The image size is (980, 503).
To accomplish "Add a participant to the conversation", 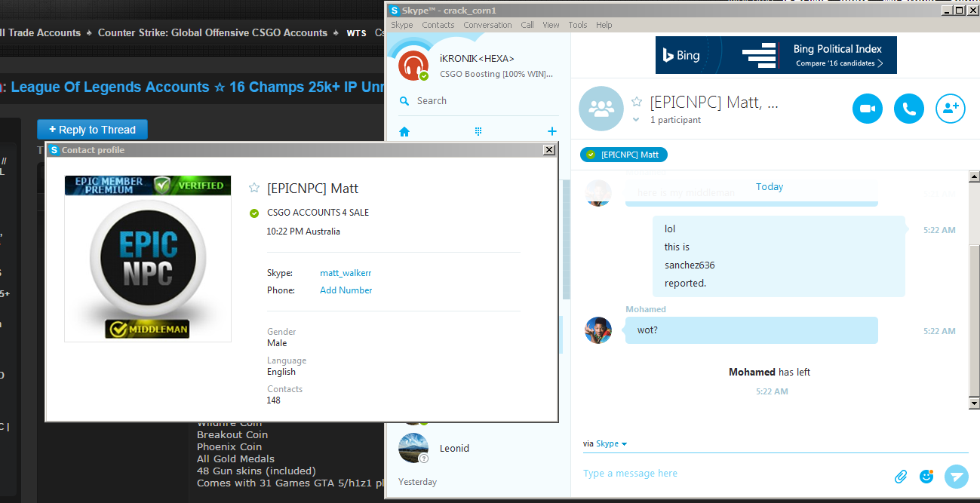I will [951, 109].
